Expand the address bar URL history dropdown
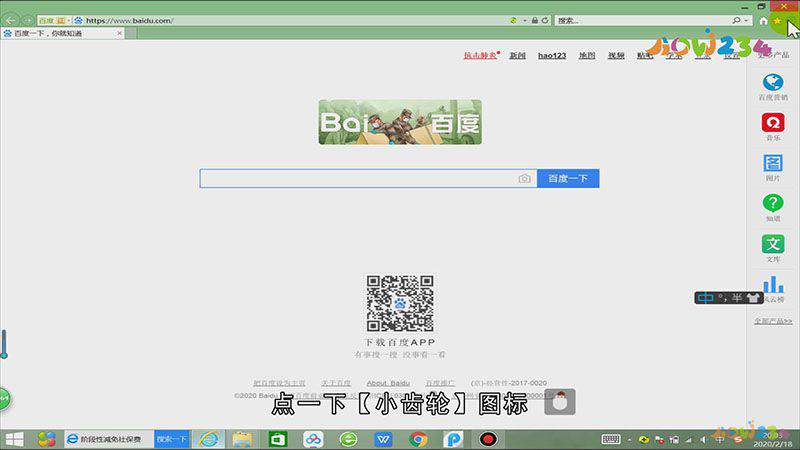 point(524,20)
